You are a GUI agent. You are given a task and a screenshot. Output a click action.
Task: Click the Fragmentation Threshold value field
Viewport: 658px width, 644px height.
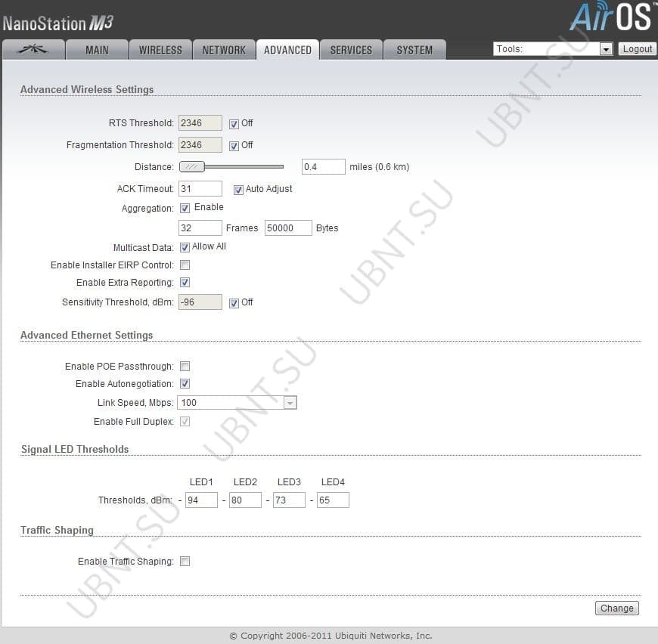200,144
